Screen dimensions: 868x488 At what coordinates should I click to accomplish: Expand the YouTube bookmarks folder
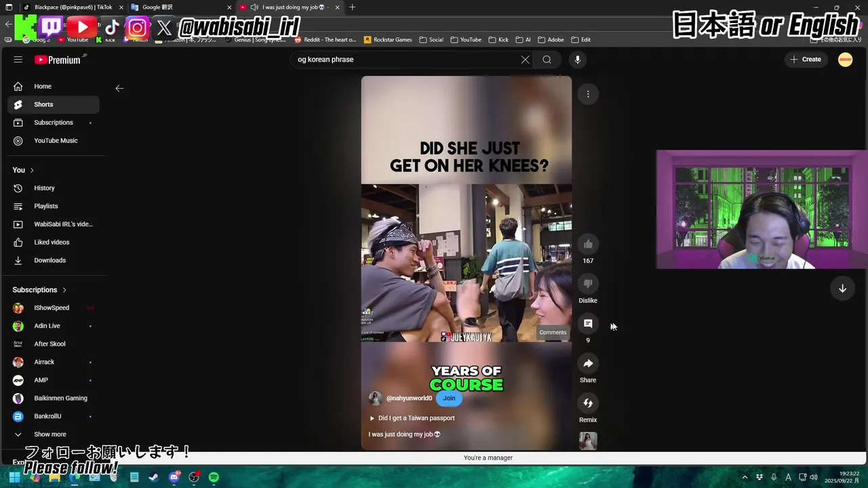466,40
